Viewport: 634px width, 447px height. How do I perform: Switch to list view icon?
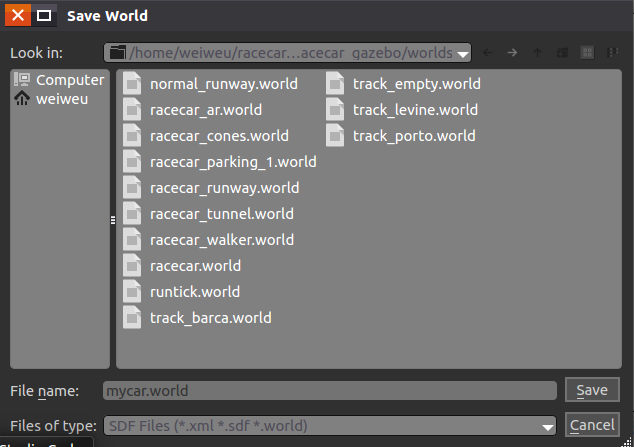588,53
